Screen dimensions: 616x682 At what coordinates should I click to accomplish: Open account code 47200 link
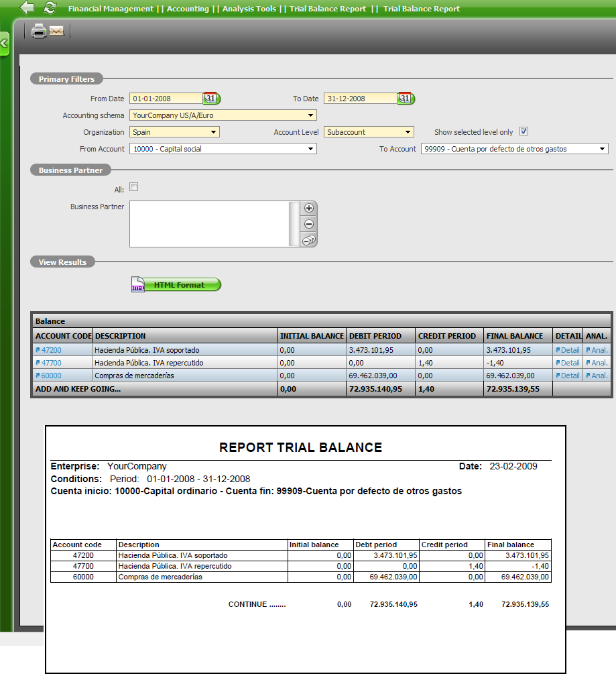(x=51, y=350)
